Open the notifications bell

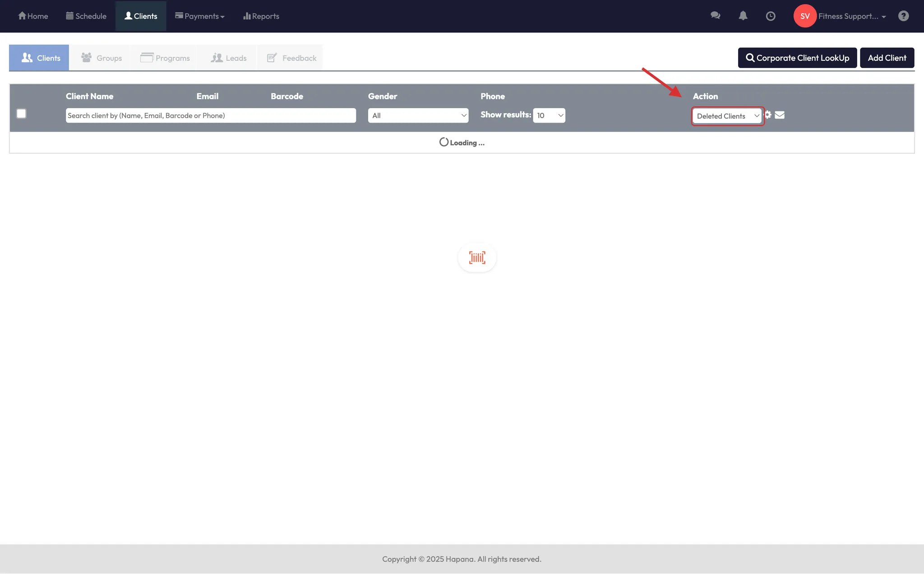[x=743, y=16]
